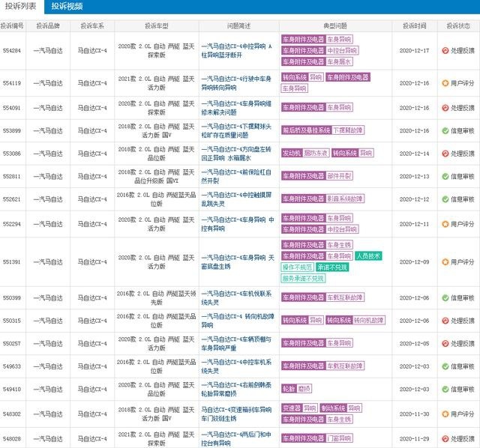480x448 pixels.
Task: Open the 方向盘左转回正异响 水箱漏水 complaint
Action: click(x=236, y=154)
